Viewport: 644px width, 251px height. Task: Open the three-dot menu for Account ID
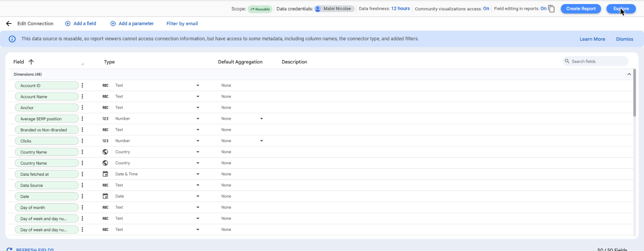click(82, 85)
